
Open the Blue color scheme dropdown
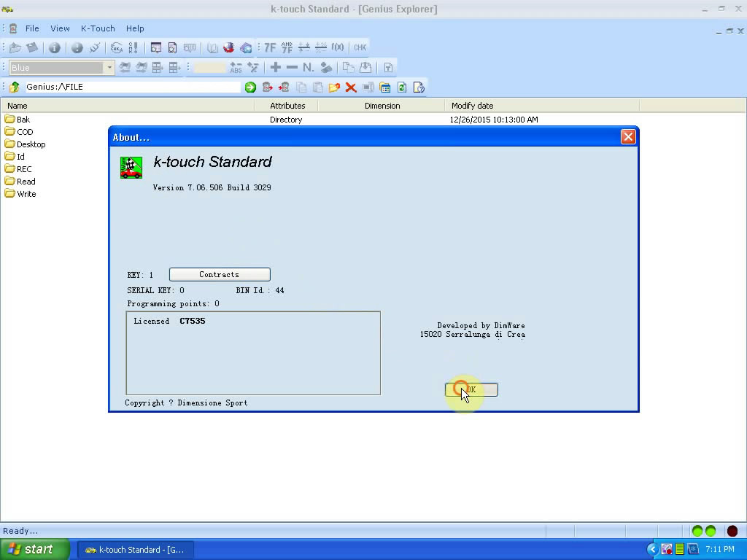(x=109, y=68)
